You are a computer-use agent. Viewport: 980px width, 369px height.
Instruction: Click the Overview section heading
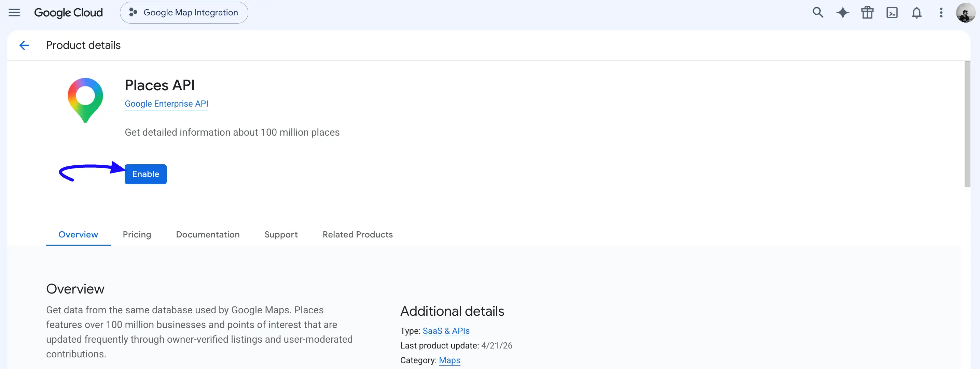[x=75, y=289]
